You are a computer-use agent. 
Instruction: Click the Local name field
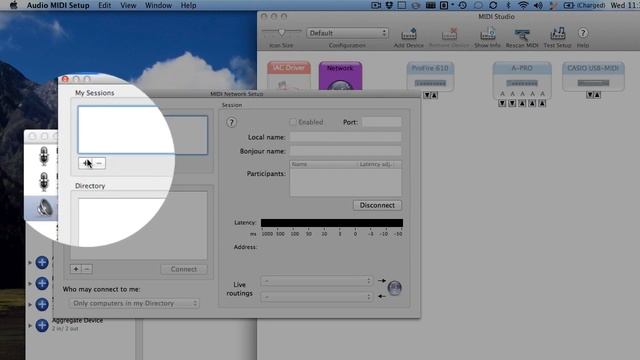click(345, 137)
